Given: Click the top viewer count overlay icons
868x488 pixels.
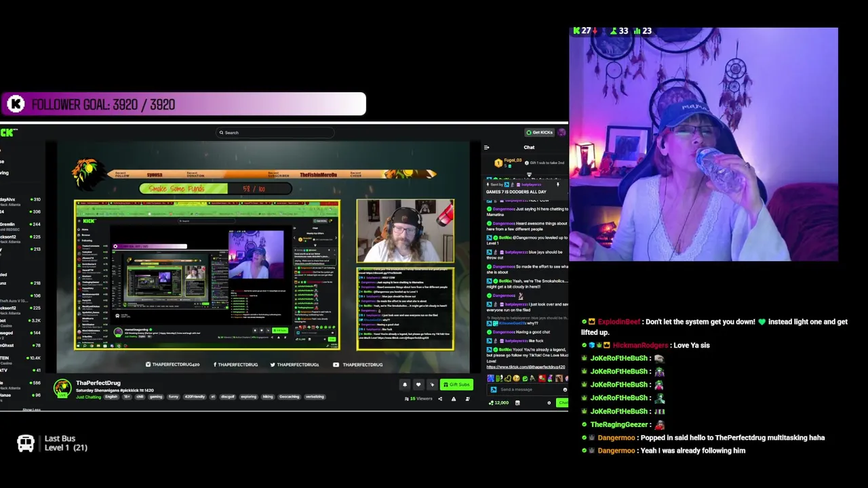Looking at the screenshot, I should click(x=612, y=31).
